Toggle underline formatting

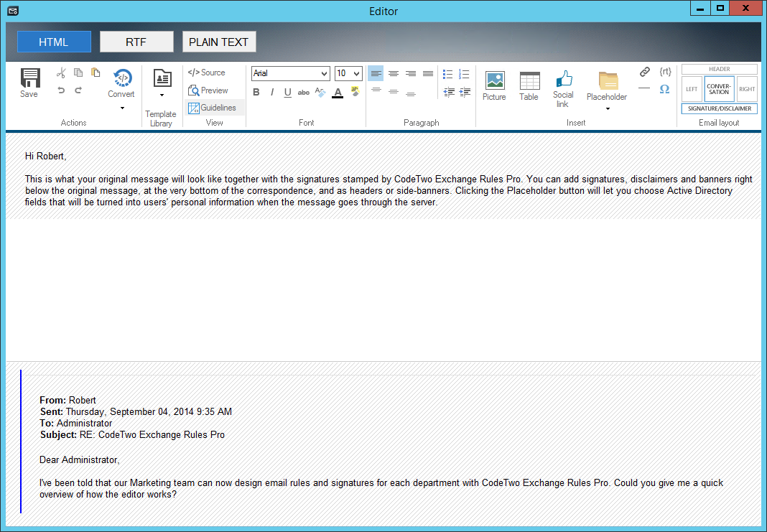pyautogui.click(x=287, y=92)
